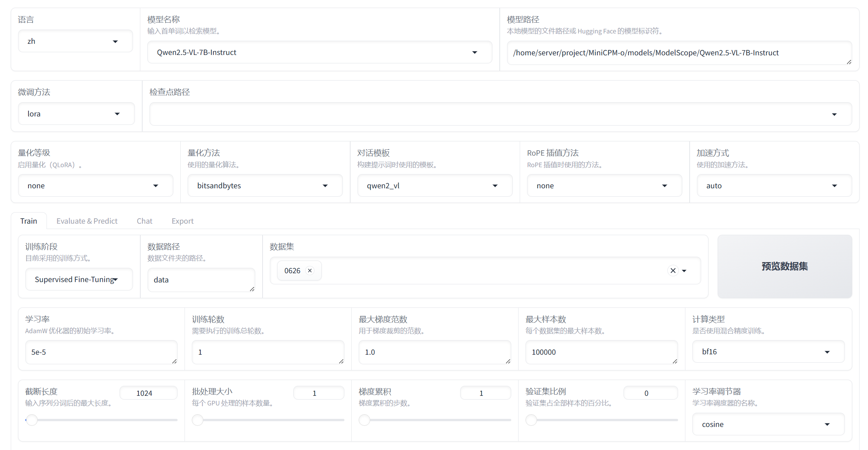Click the max gradient norm field 1.0

[435, 352]
